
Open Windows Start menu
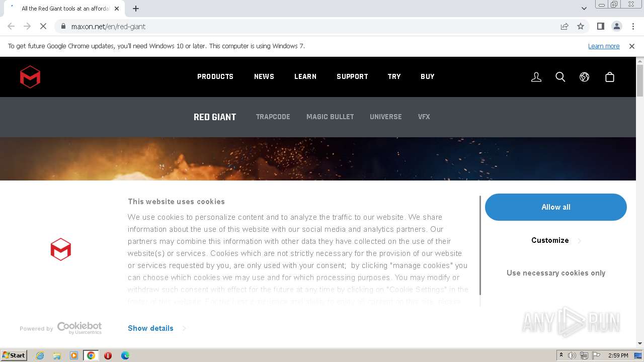14,355
